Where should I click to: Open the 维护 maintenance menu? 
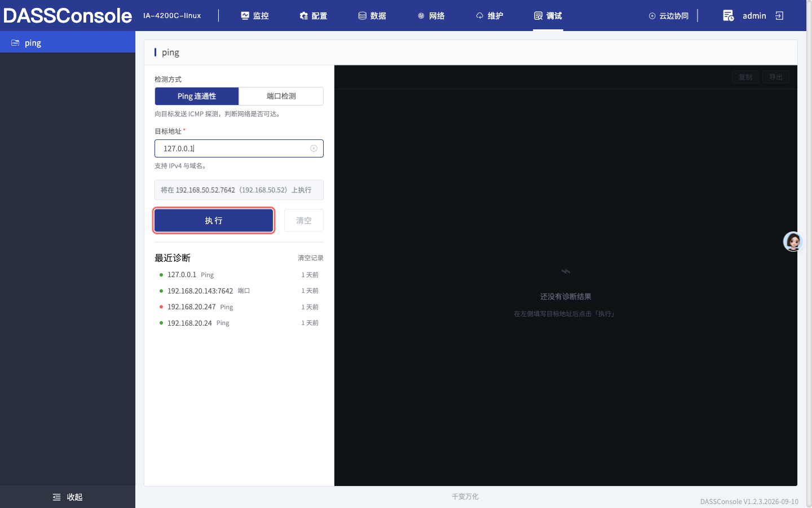489,16
